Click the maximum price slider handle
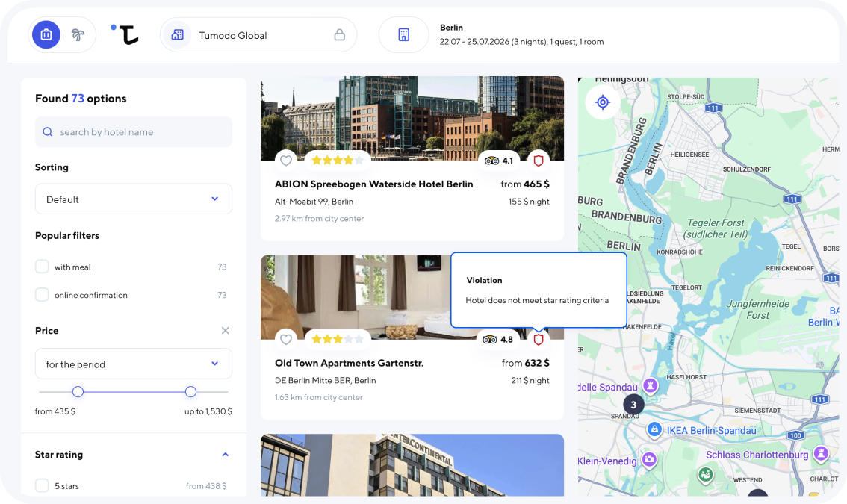Viewport: 847px width, 504px height. click(x=190, y=392)
